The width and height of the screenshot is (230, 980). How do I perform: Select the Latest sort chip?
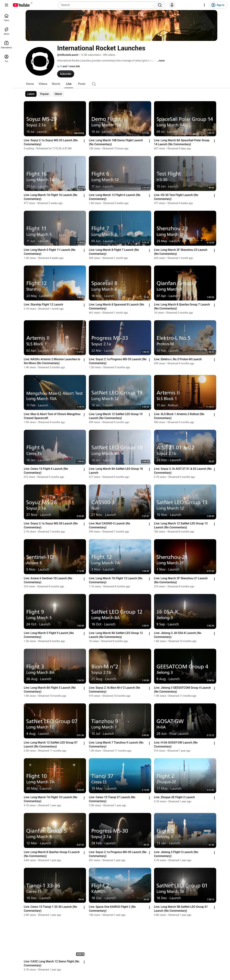[31, 94]
